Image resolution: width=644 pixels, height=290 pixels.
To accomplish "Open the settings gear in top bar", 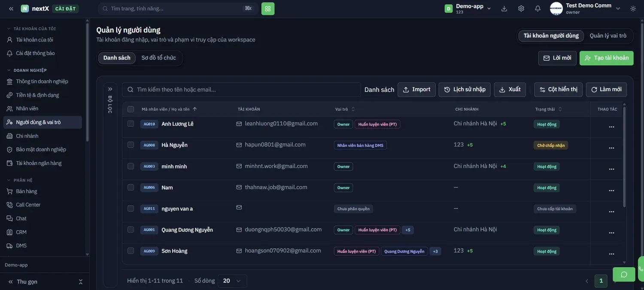I will pyautogui.click(x=521, y=9).
